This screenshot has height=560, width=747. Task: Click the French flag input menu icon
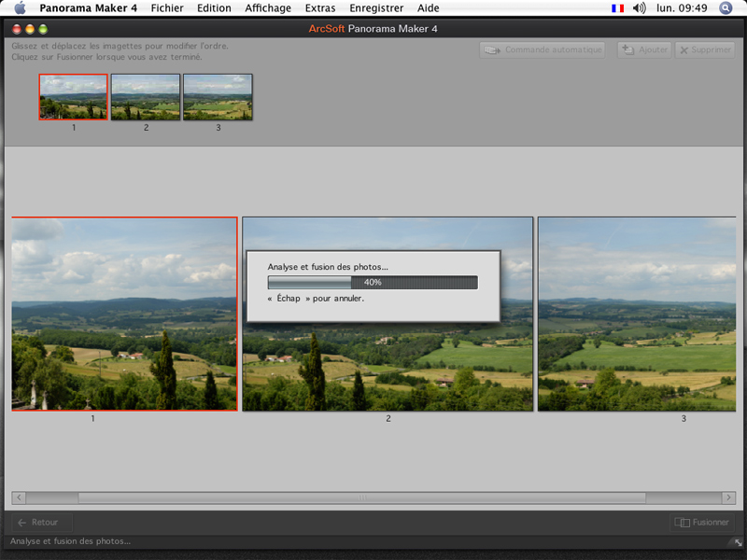(617, 8)
